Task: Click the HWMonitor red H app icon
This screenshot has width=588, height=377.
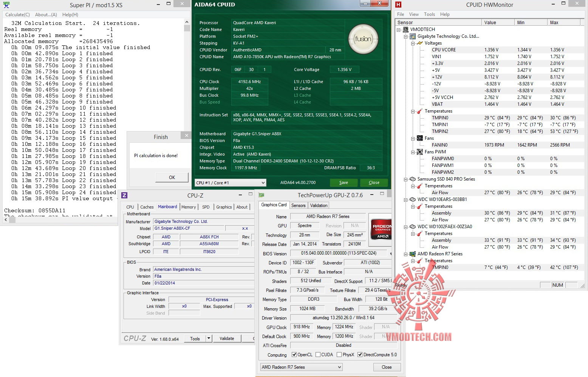Action: [398, 5]
